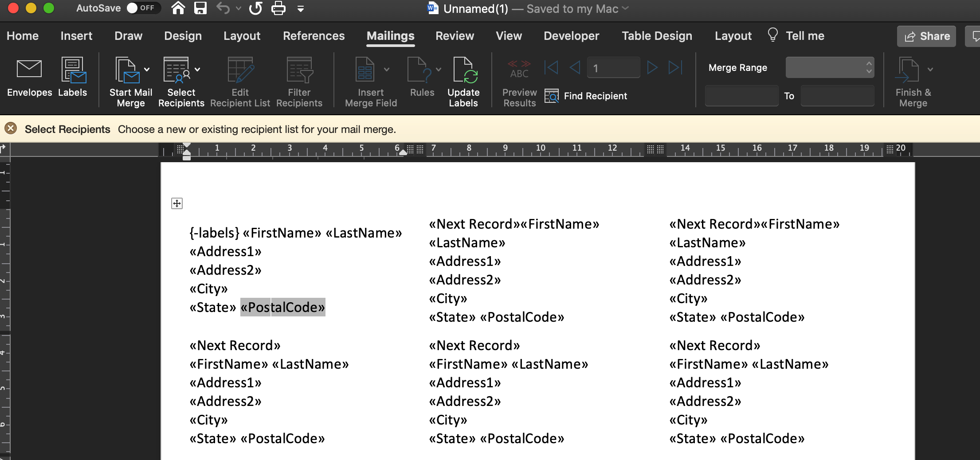Click the highlighted «PostalCode» merge field

pyautogui.click(x=283, y=307)
